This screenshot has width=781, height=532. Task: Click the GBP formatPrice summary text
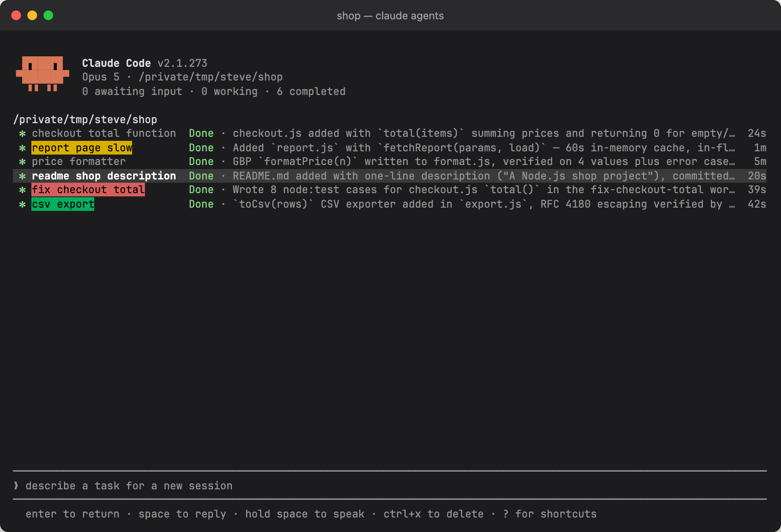pos(484,162)
